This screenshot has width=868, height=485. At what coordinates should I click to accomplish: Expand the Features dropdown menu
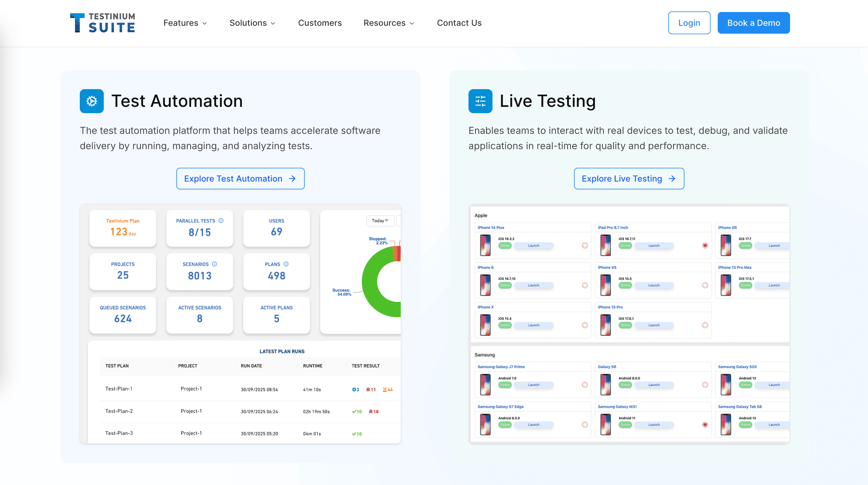185,23
